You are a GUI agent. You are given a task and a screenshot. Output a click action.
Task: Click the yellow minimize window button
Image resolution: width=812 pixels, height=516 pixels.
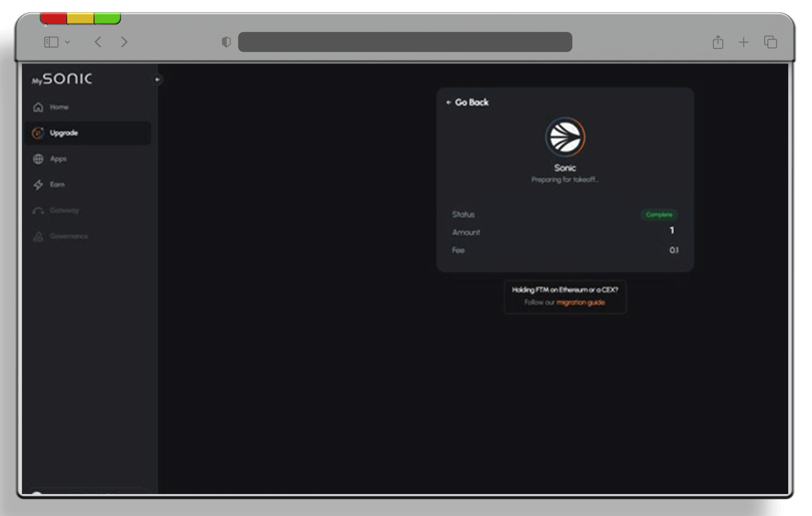click(80, 18)
